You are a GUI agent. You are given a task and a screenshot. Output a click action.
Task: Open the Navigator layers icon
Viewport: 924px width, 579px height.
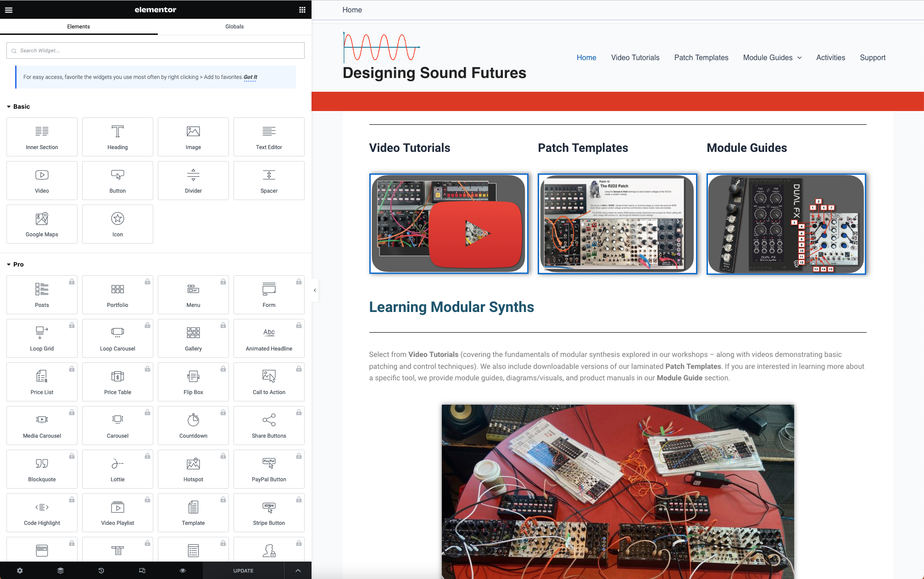click(61, 571)
